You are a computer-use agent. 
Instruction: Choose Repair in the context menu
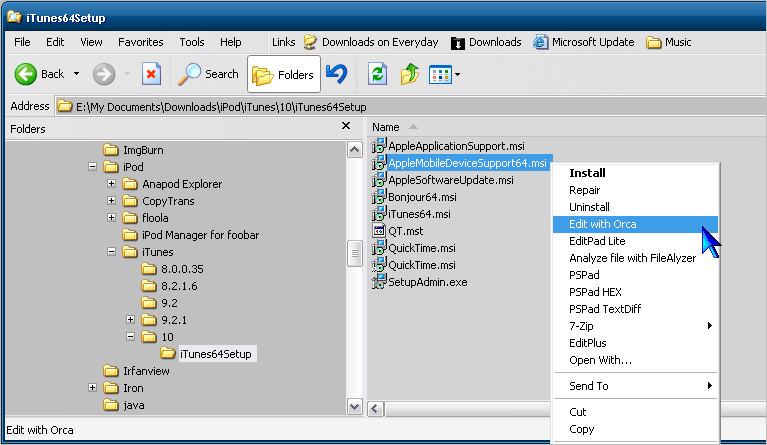pyautogui.click(x=635, y=190)
